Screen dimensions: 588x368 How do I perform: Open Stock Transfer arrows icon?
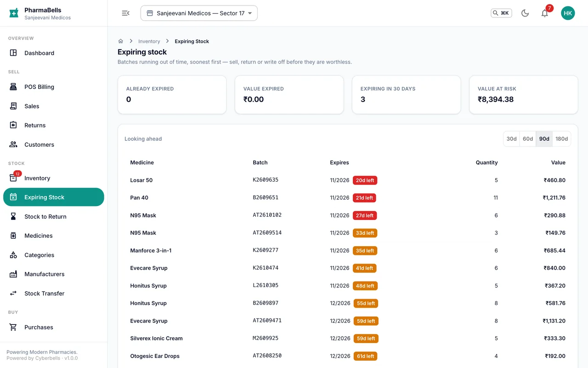click(13, 293)
